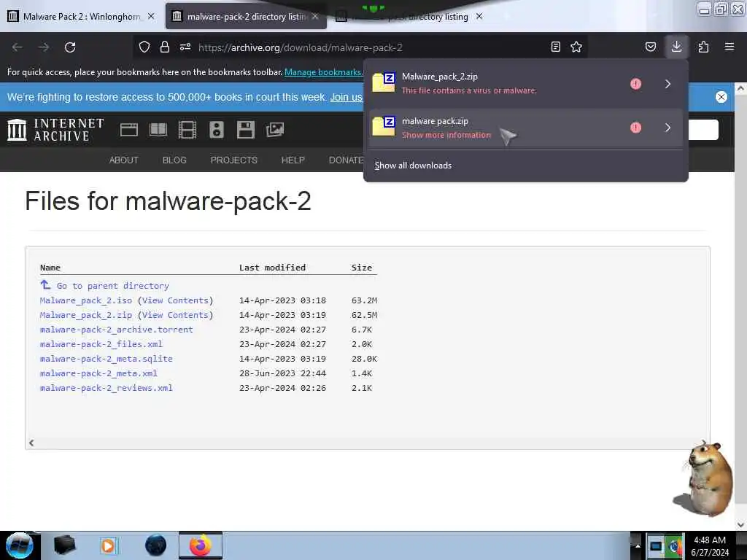Open the Images icon
This screenshot has width=747, height=560.
(x=275, y=130)
